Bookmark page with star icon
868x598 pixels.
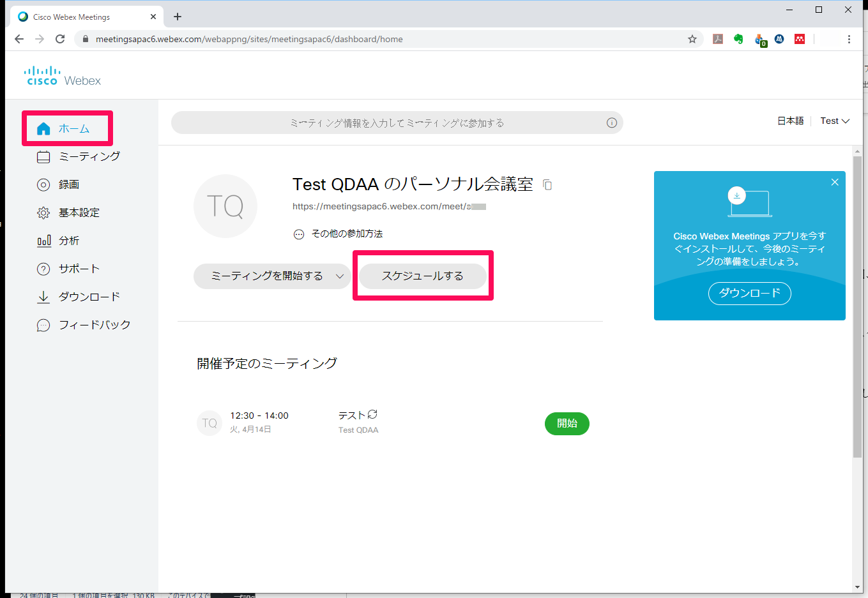coord(692,39)
